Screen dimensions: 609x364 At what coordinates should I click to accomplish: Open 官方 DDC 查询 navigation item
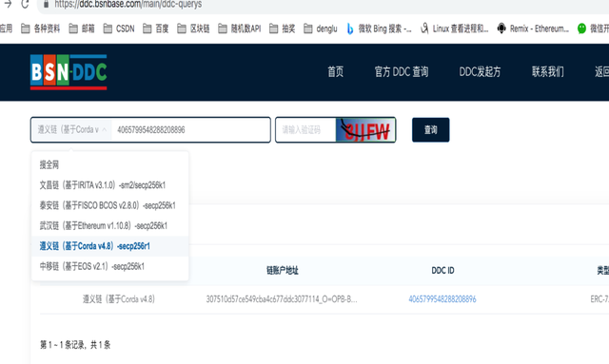point(402,71)
